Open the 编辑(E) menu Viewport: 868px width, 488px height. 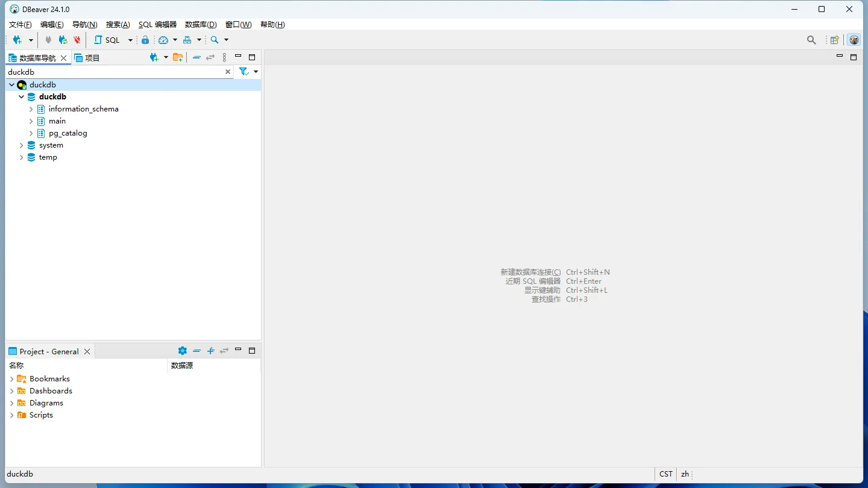click(x=52, y=25)
